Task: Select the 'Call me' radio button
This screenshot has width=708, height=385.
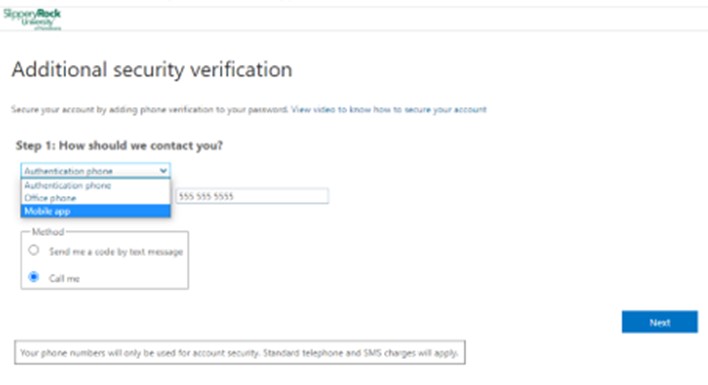Action: 33,277
